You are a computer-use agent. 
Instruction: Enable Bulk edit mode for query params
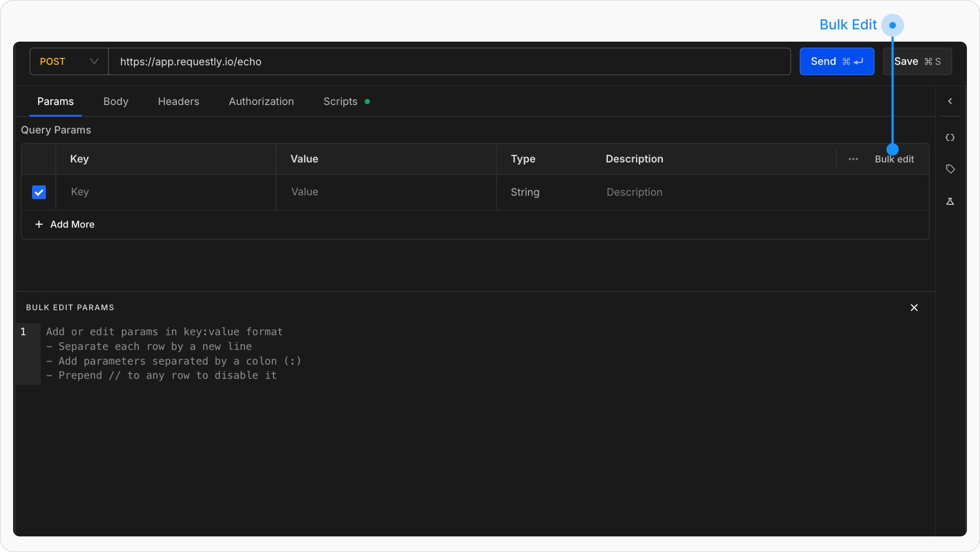pyautogui.click(x=894, y=159)
